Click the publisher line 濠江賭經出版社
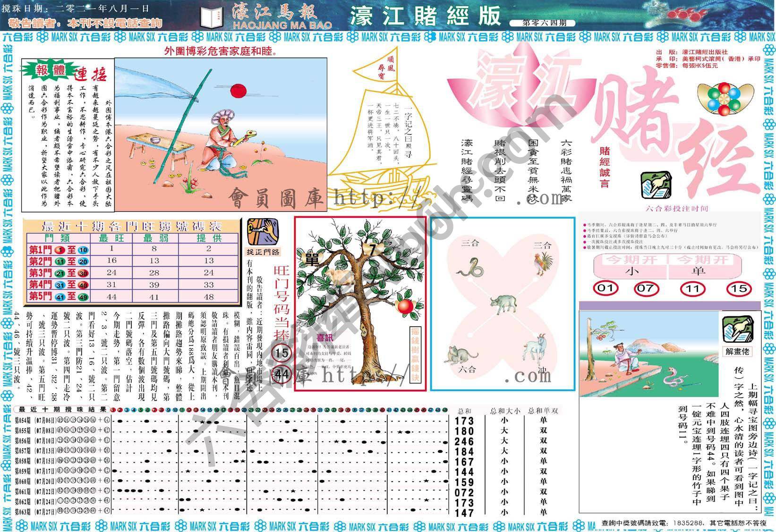 coord(705,52)
